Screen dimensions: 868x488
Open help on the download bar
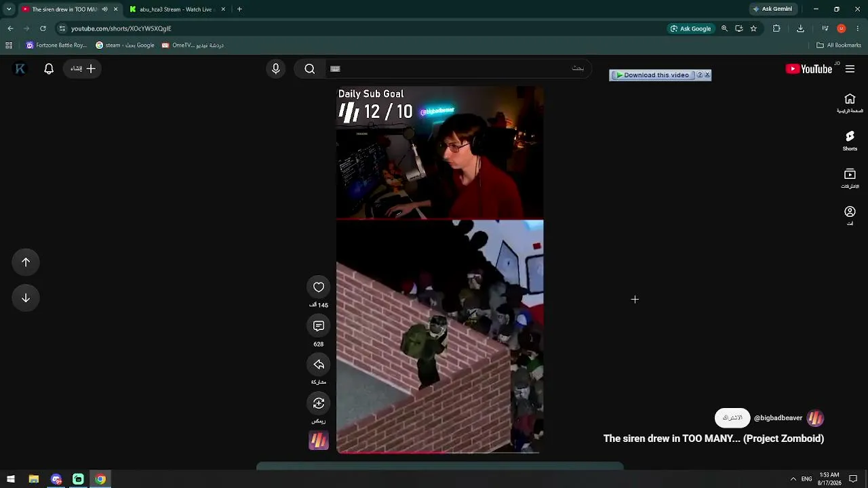pyautogui.click(x=700, y=75)
